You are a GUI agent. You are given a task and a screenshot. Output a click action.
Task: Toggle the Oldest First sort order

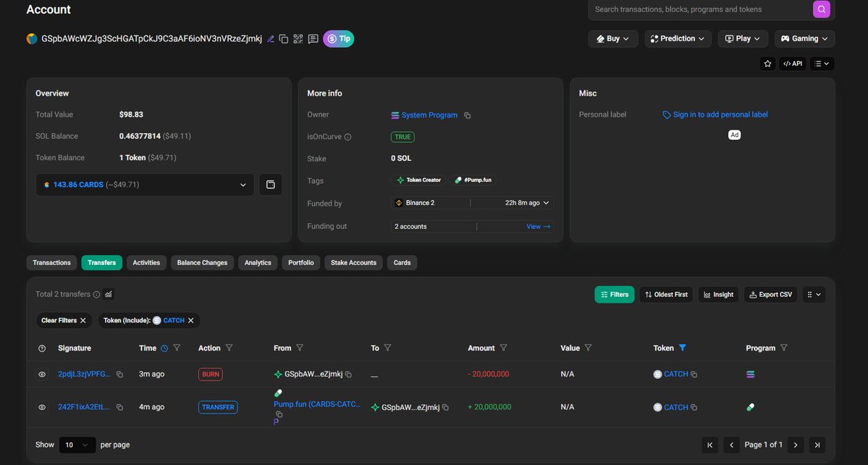(x=666, y=295)
